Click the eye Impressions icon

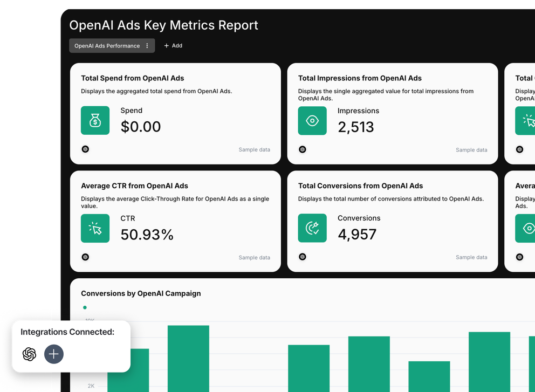point(312,121)
